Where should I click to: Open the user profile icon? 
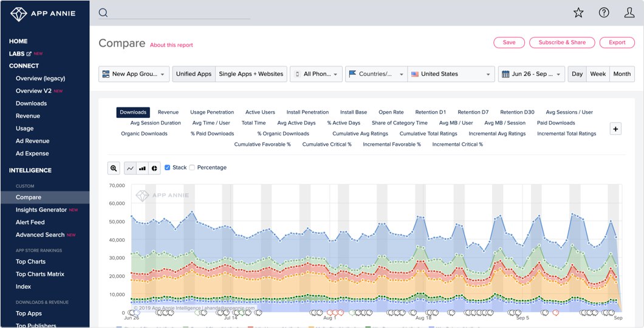pos(629,13)
